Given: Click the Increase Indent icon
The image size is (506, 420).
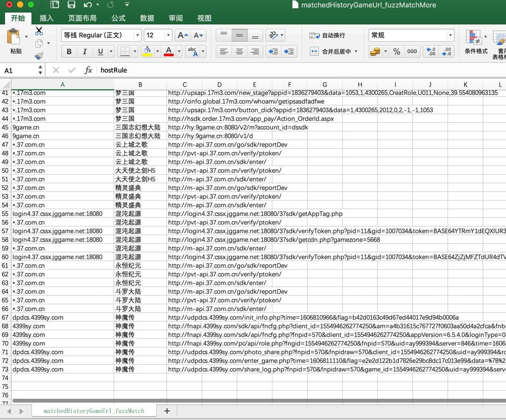Looking at the screenshot, I should coord(289,51).
